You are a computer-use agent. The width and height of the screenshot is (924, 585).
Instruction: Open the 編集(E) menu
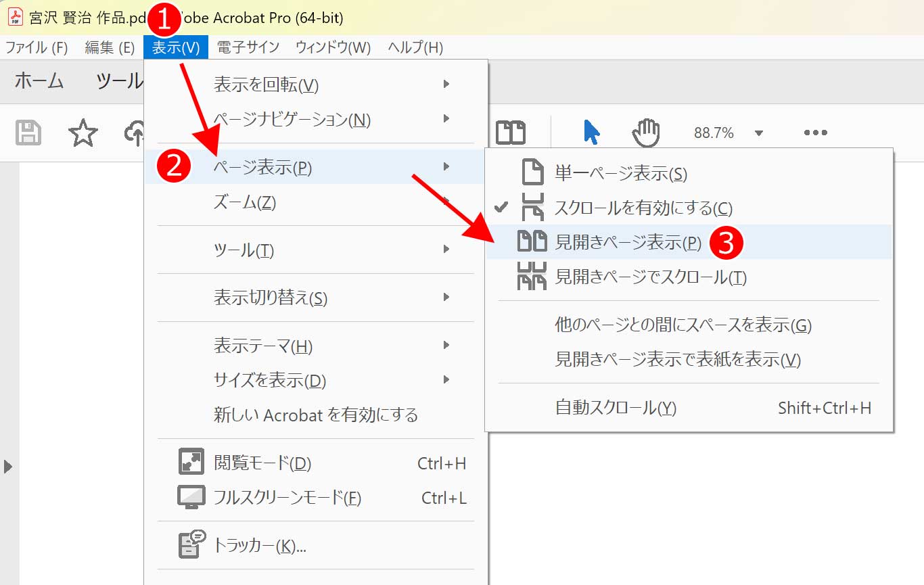click(x=110, y=47)
